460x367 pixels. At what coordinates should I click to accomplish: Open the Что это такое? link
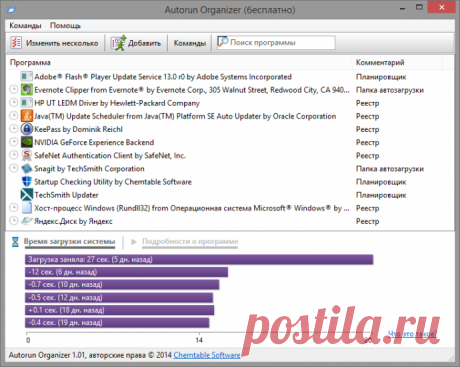[x=412, y=334]
